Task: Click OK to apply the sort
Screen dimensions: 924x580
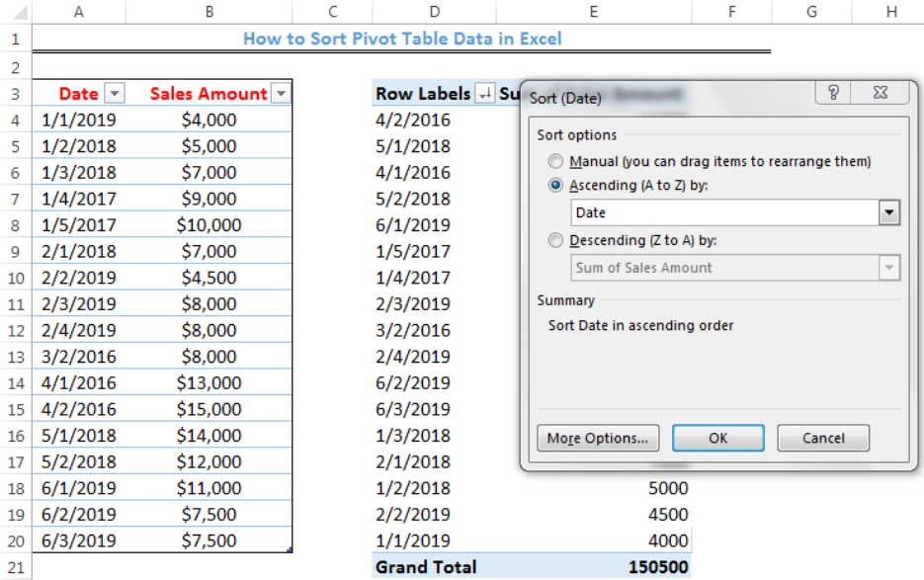Action: [717, 438]
